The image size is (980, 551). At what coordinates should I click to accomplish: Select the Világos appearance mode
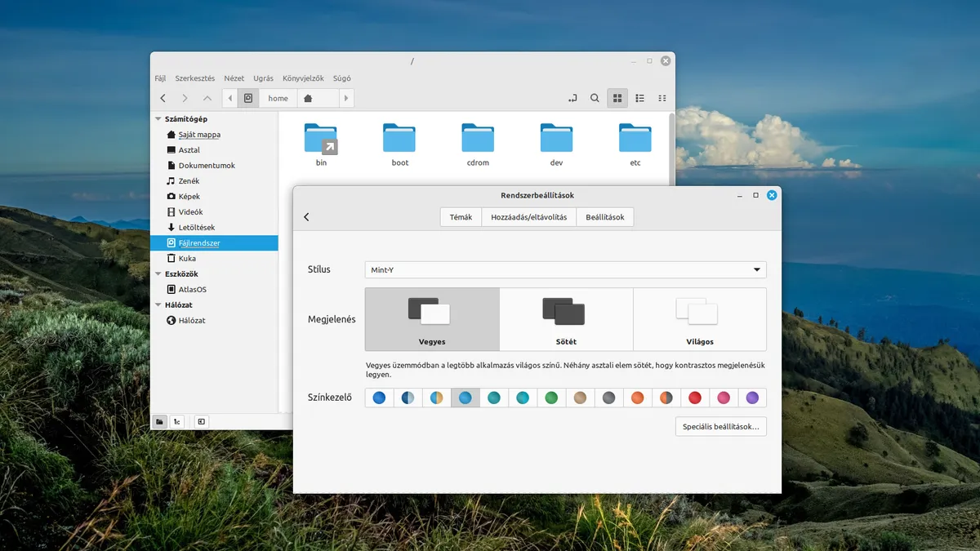[x=699, y=317]
